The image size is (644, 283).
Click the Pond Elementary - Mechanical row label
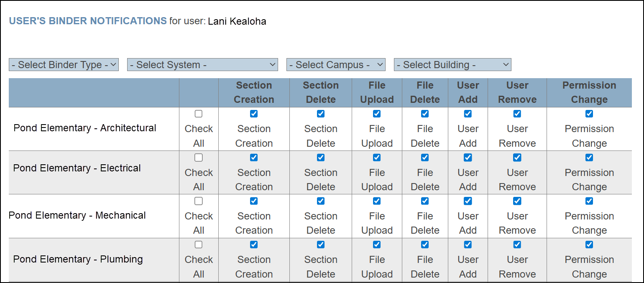77,215
